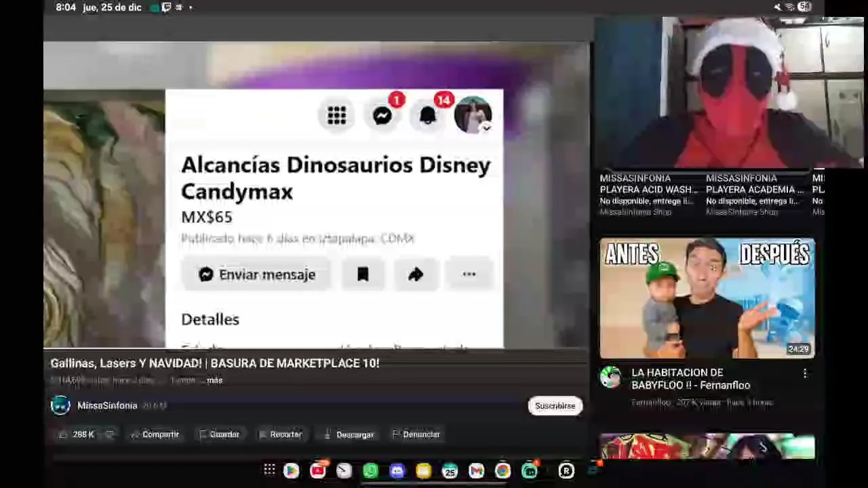This screenshot has width=868, height=488.
Task: Click the MX$65 price text
Action: click(207, 218)
